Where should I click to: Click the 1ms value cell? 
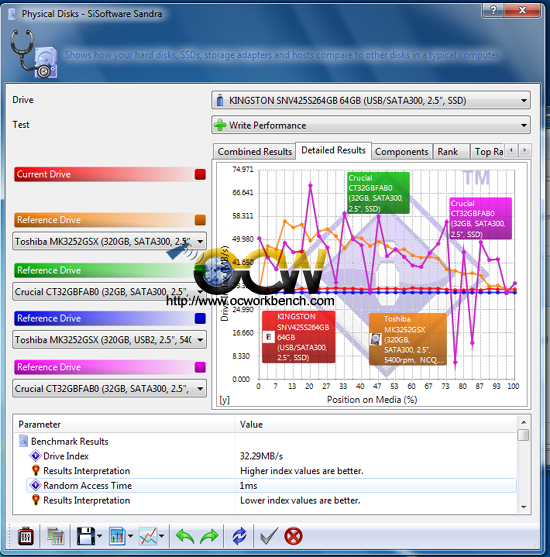tap(248, 486)
